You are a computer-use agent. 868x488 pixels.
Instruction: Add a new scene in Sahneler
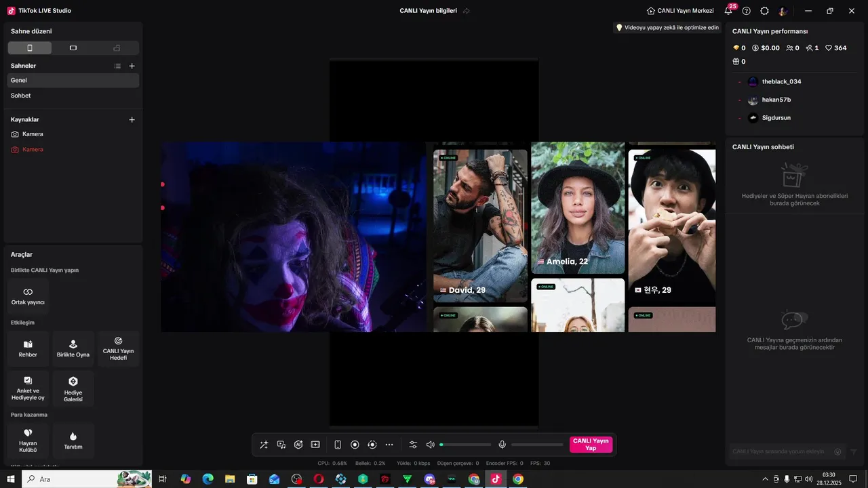click(x=132, y=66)
